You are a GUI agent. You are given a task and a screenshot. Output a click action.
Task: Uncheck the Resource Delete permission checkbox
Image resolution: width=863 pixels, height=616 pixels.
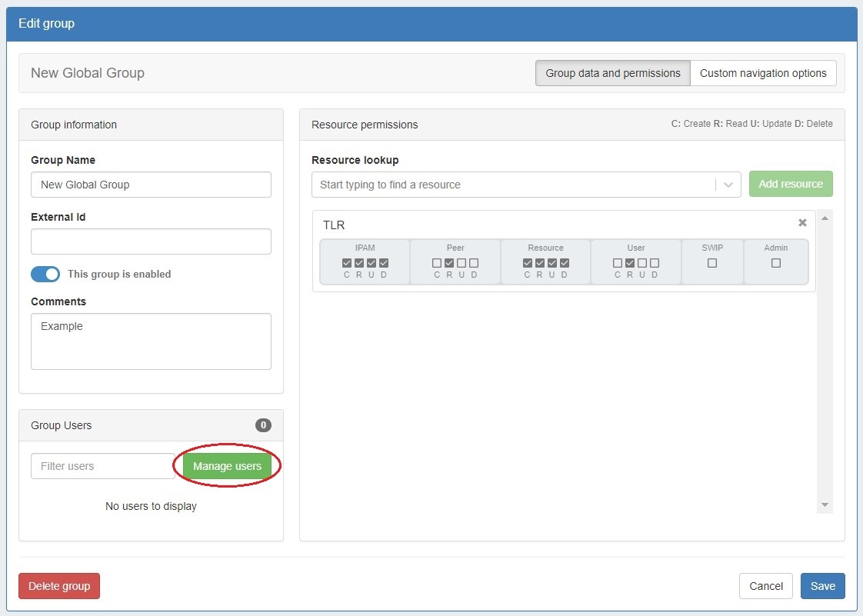(x=565, y=263)
